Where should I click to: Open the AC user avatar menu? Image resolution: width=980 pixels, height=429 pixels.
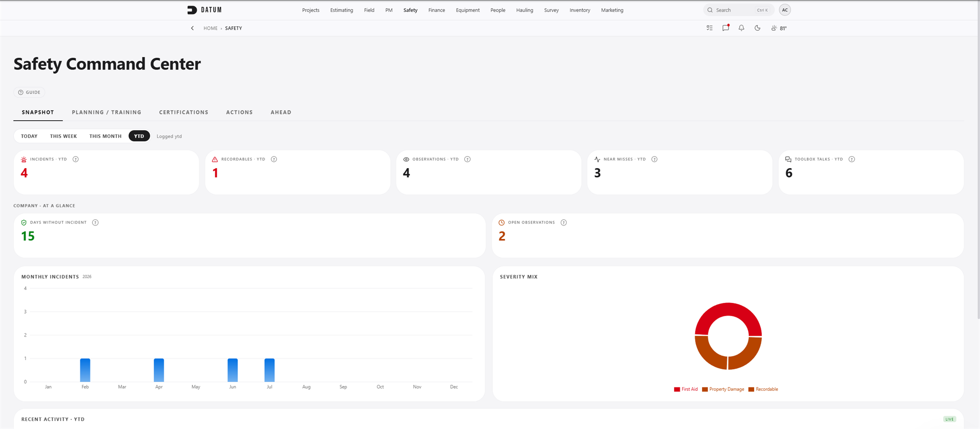[x=785, y=10]
